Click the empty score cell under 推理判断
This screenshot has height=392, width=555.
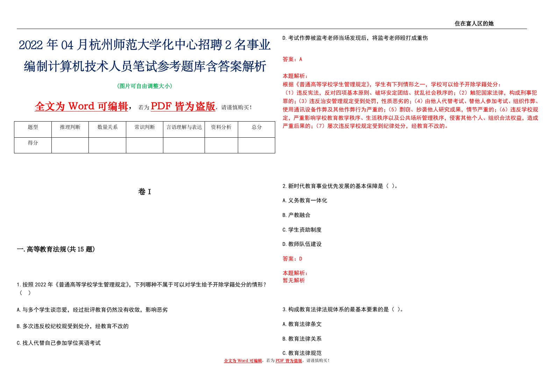70,145
